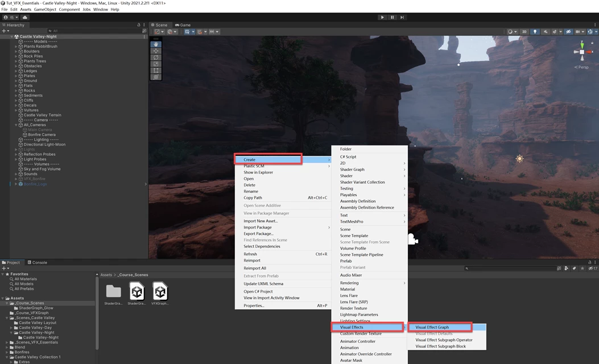Image resolution: width=599 pixels, height=364 pixels.
Task: Click the Step frame button
Action: pyautogui.click(x=402, y=17)
